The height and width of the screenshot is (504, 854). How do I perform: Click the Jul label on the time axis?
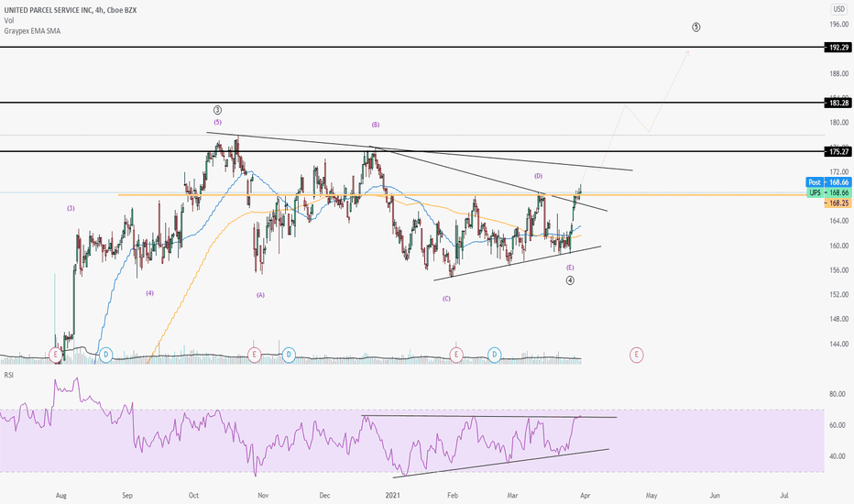784,495
